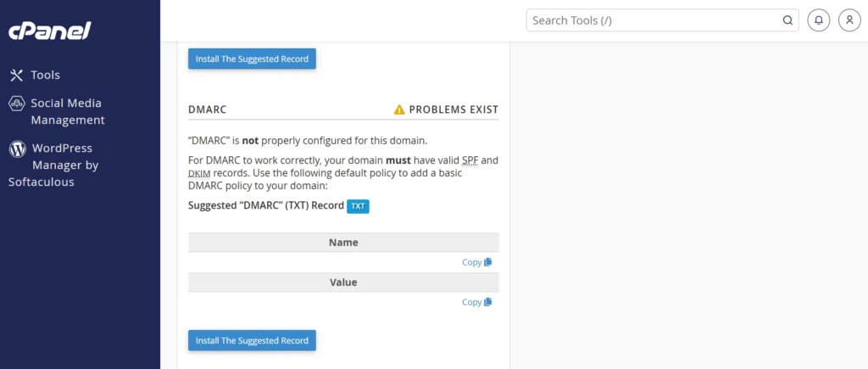The width and height of the screenshot is (868, 369).
Task: Click the copy icon under Value
Action: click(487, 302)
